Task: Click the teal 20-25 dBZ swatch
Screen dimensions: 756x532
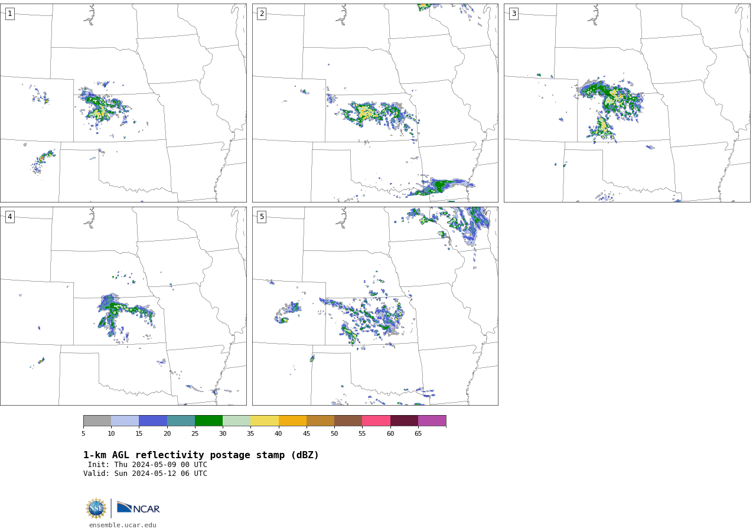Action: [181, 420]
